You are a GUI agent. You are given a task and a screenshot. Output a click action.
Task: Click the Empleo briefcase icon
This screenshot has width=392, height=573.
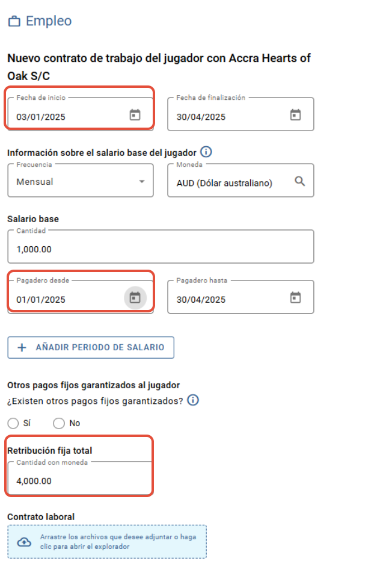pos(14,21)
